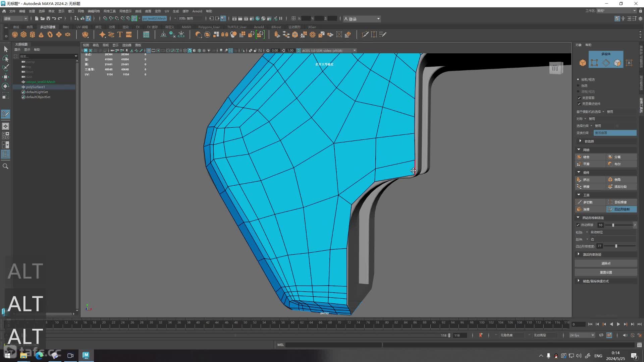Select the Move tool in toolbox
644x362 pixels.
coord(6,77)
